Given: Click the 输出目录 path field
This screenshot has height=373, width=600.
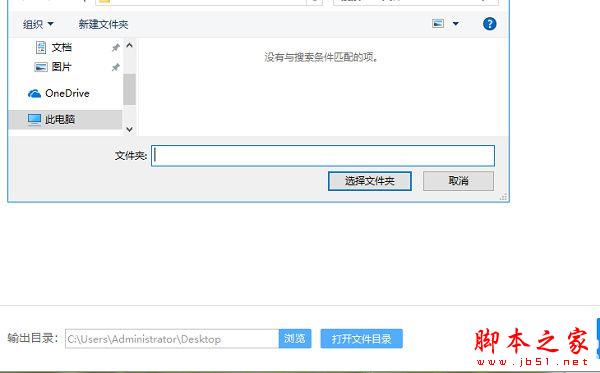Looking at the screenshot, I should click(x=172, y=339).
